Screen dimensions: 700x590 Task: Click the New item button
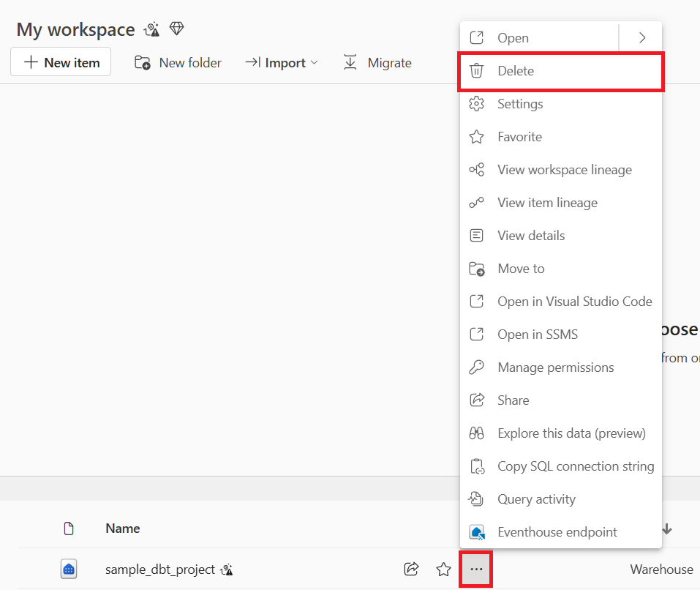[x=60, y=62]
